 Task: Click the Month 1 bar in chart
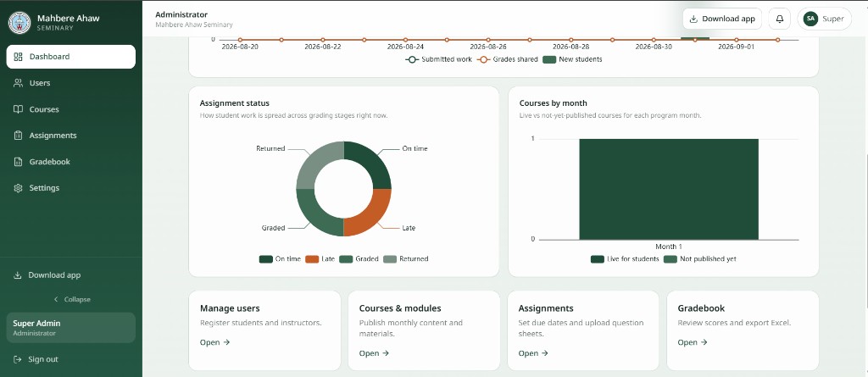(669, 189)
